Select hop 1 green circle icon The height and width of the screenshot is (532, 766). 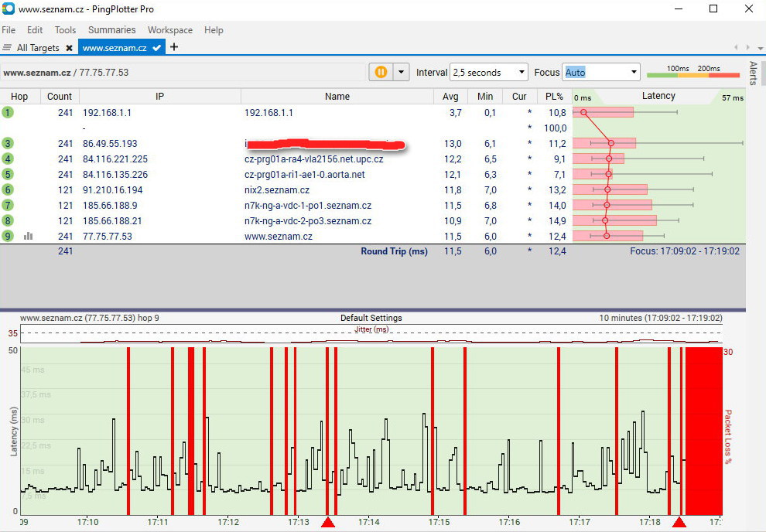pos(8,112)
